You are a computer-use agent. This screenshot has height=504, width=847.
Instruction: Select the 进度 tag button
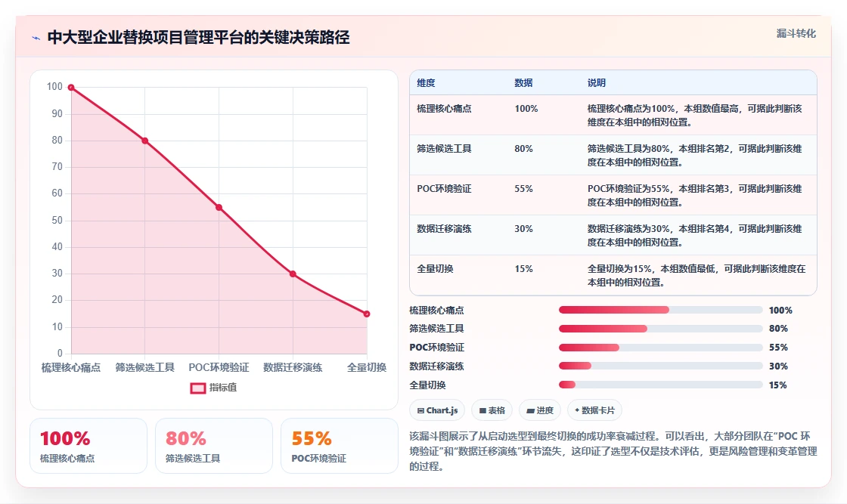(x=540, y=410)
